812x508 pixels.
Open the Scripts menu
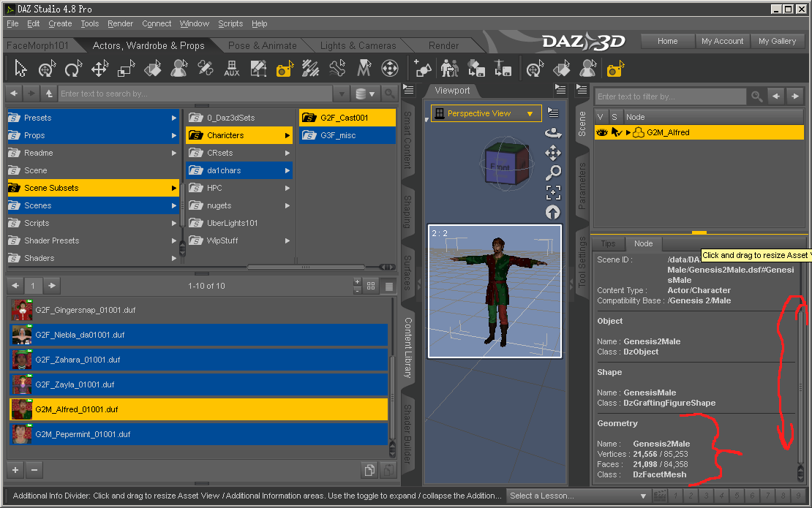click(x=230, y=24)
